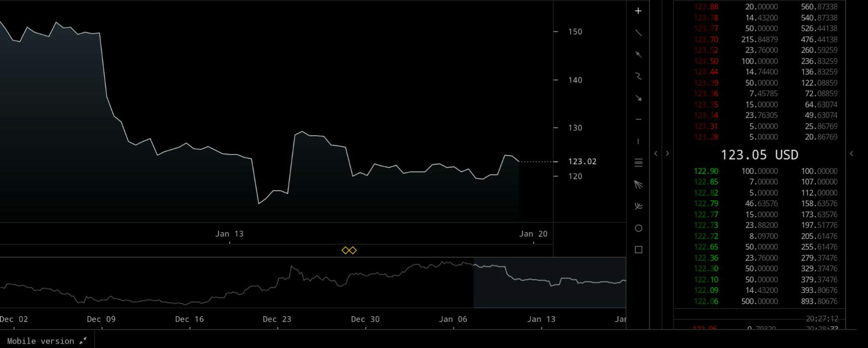Click the 123.05 USD last price

click(759, 155)
